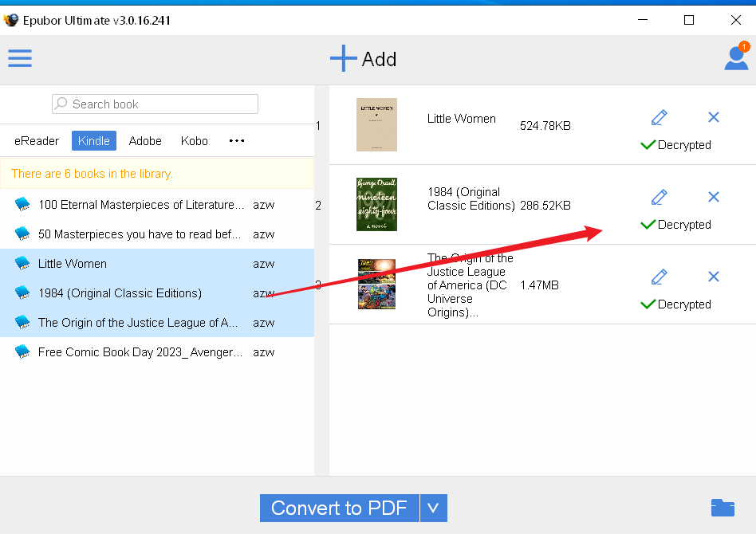
Task: Switch to the Kindle tab
Action: [x=94, y=141]
